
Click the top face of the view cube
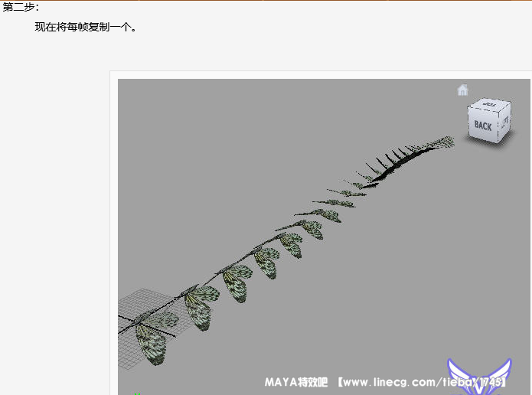(x=489, y=106)
